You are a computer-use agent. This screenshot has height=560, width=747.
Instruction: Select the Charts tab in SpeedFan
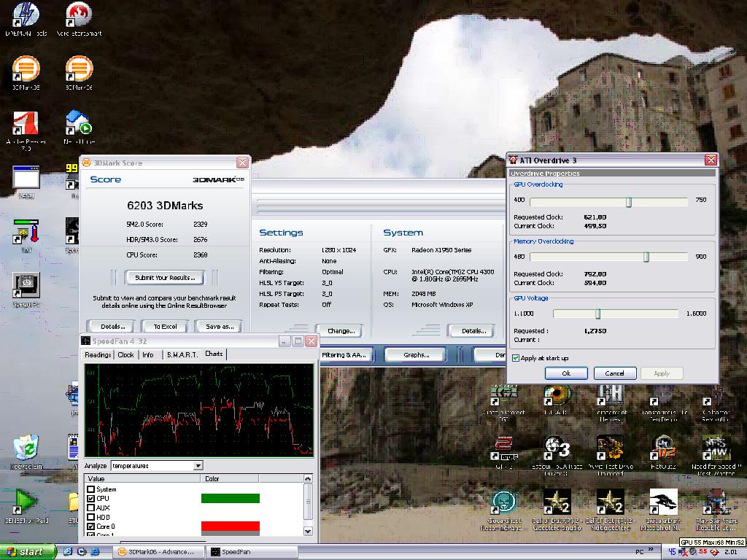[214, 354]
